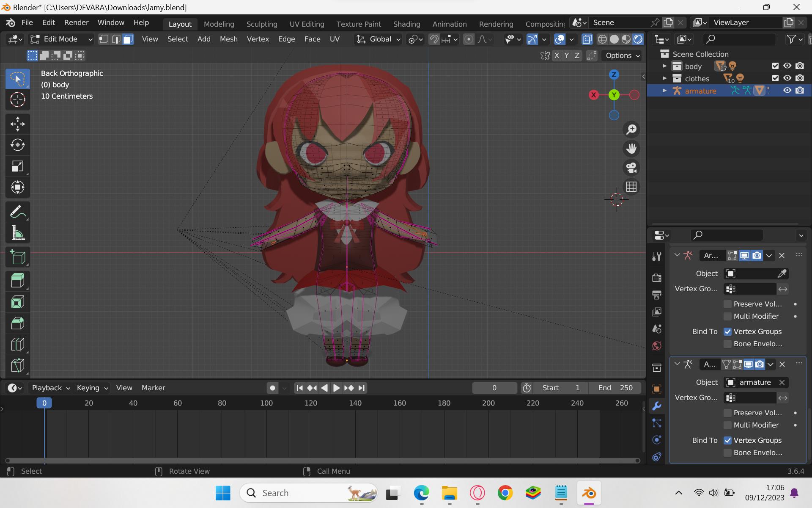Select the Move tool in toolbar
Screen dimensions: 812x508
click(x=17, y=124)
